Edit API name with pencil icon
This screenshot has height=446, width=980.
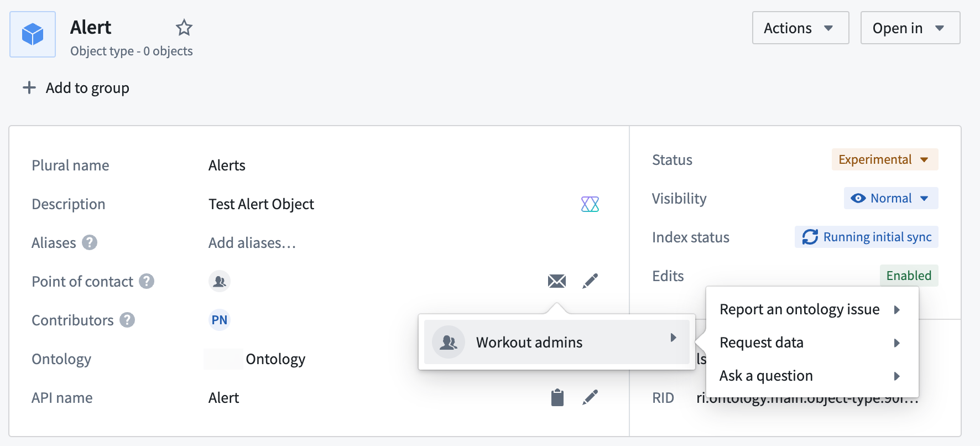click(590, 397)
